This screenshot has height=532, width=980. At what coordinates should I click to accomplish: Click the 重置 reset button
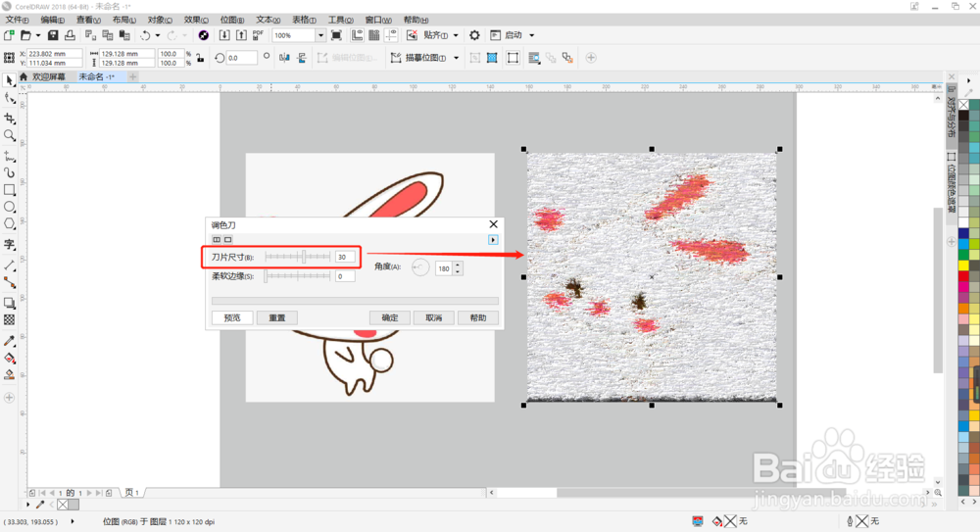coord(277,317)
